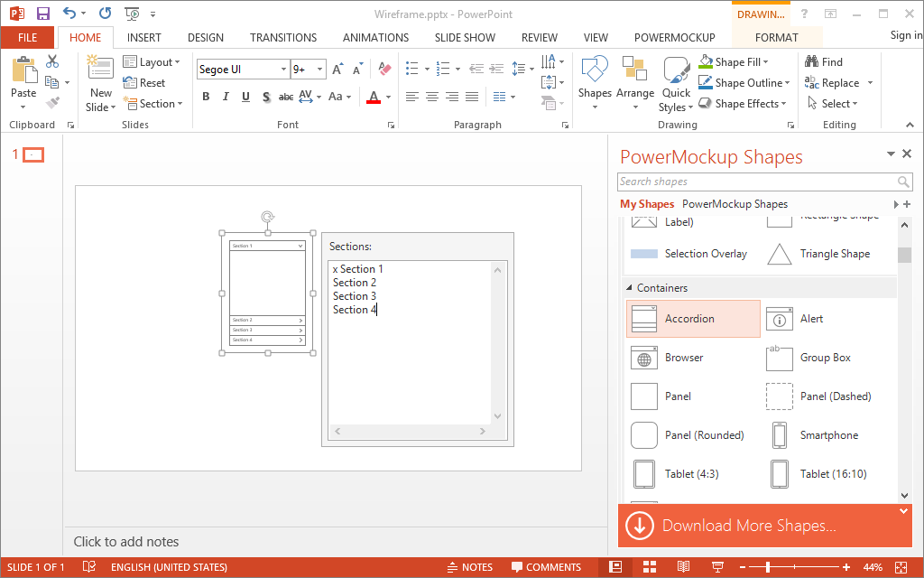Collapse the Containers category
The image size is (924, 578).
click(629, 288)
